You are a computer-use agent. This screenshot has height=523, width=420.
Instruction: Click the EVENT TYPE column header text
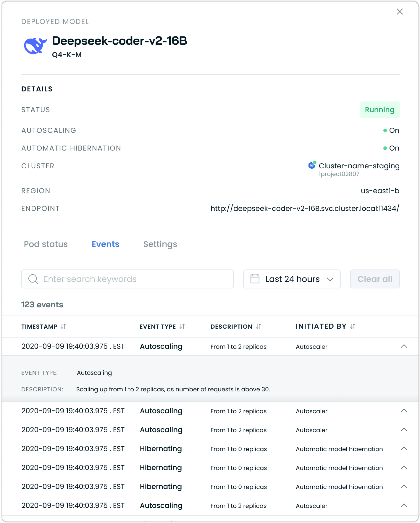coord(158,327)
